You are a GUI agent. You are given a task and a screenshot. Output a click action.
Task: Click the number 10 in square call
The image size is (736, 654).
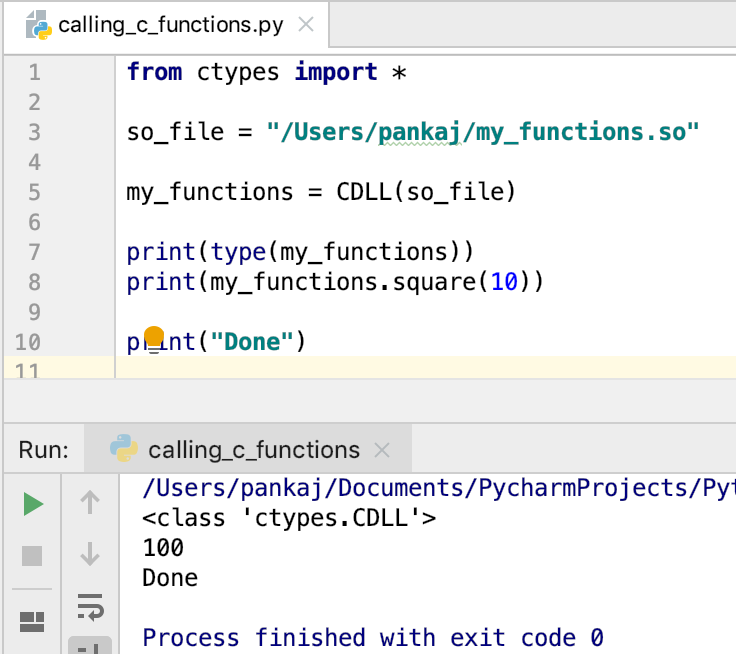tap(504, 282)
